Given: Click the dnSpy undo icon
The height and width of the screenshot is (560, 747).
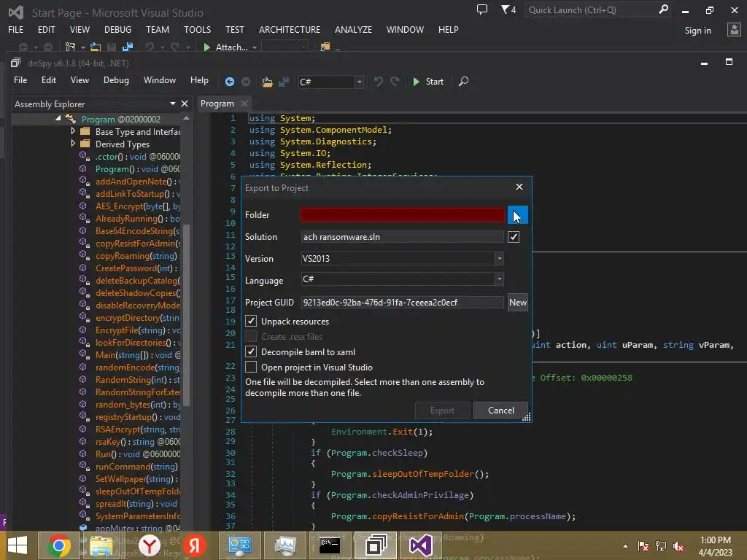Looking at the screenshot, I should (x=379, y=82).
